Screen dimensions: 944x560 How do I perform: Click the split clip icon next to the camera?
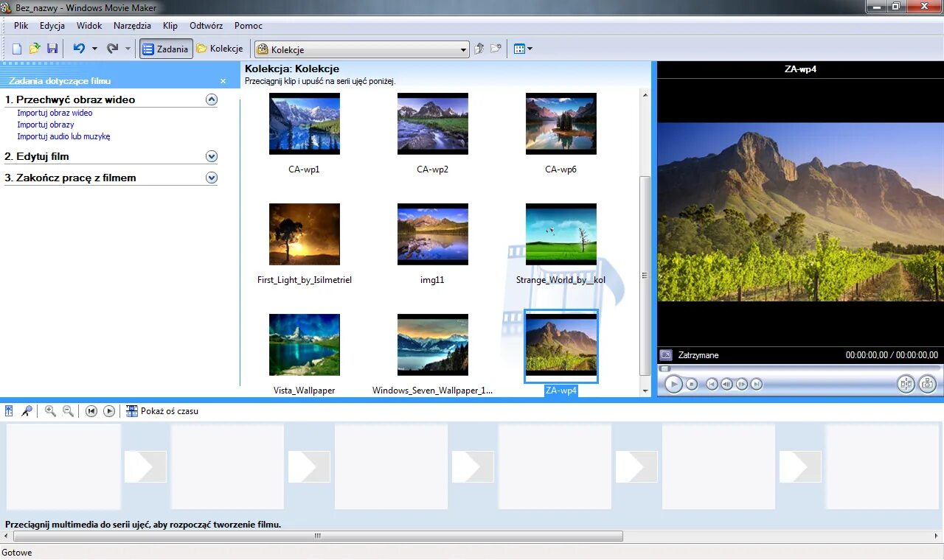[906, 384]
